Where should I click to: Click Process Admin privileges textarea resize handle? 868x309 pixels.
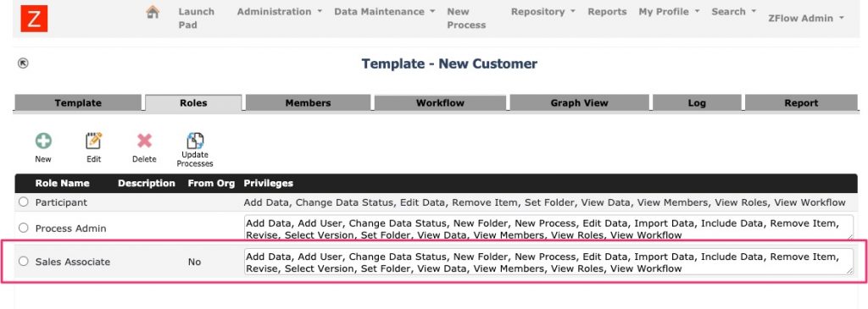(849, 236)
